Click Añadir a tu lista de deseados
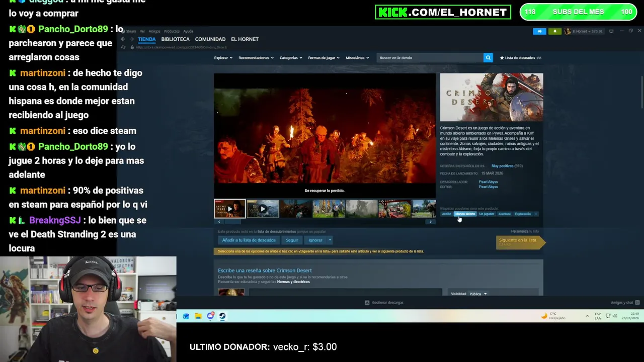 click(x=249, y=240)
